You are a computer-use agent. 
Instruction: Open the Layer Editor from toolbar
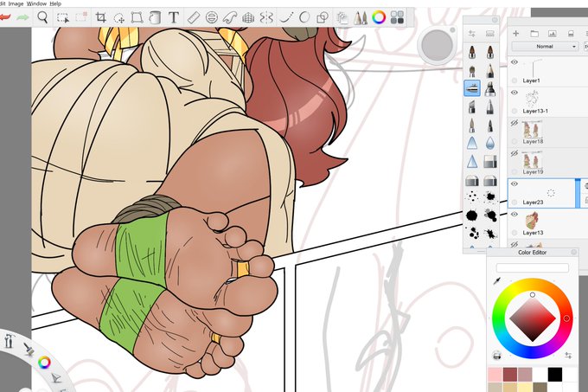[342, 18]
